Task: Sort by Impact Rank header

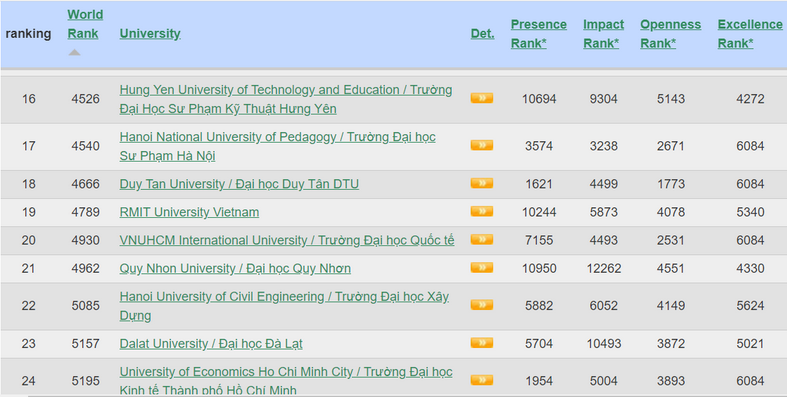Action: 603,34
